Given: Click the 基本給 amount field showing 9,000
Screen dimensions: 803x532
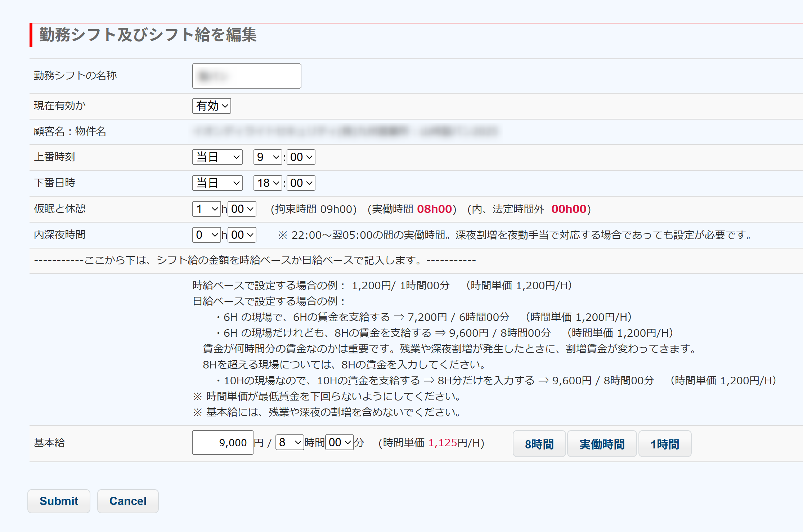Looking at the screenshot, I should (x=223, y=443).
